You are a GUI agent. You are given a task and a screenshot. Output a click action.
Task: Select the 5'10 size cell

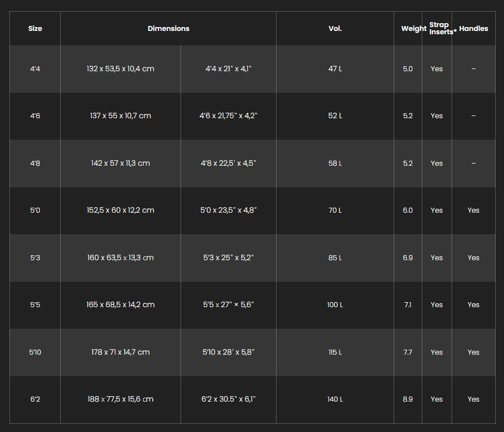(35, 352)
